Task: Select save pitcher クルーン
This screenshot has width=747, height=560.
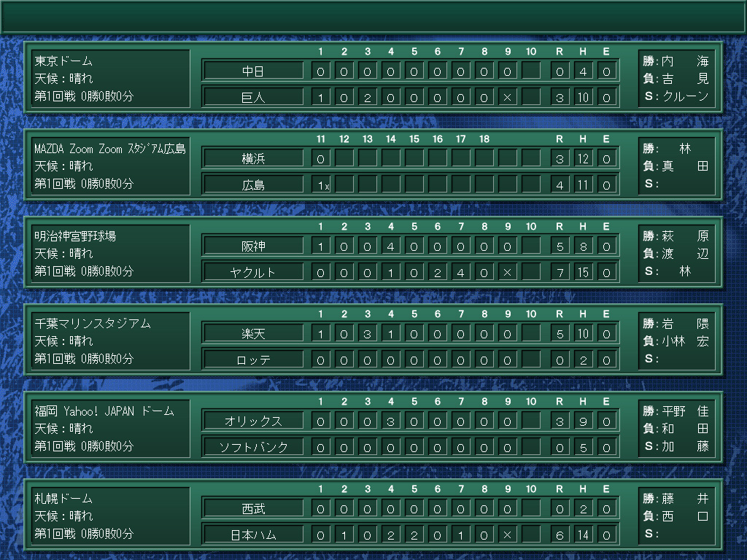Action: [685, 96]
